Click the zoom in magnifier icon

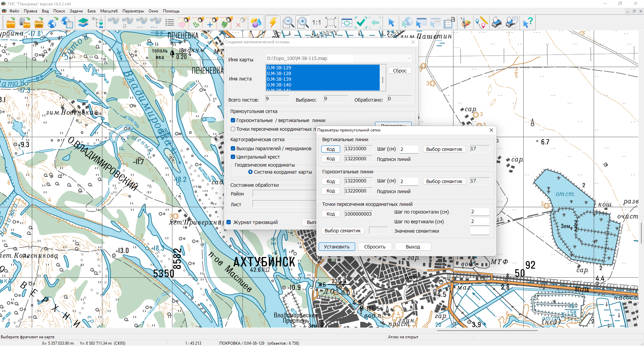(x=303, y=23)
